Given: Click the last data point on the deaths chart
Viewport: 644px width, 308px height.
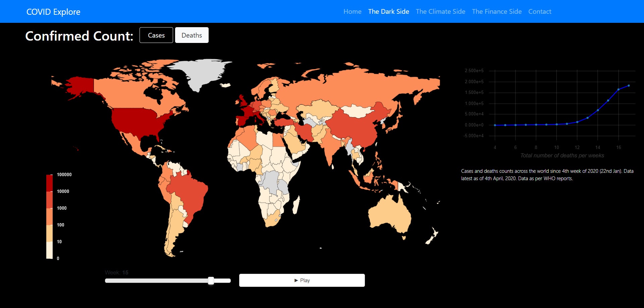Looking at the screenshot, I should [629, 86].
